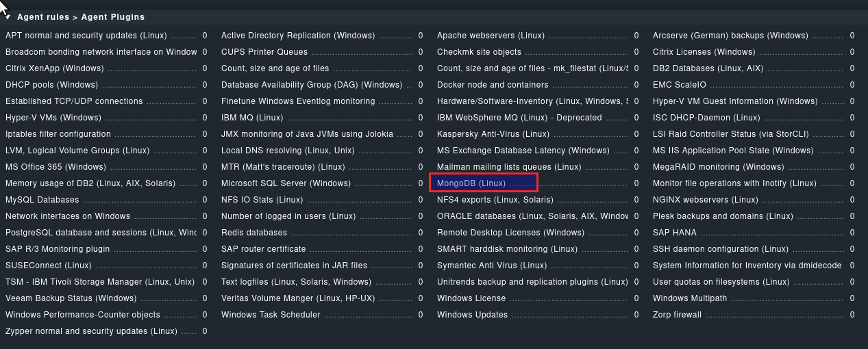The image size is (868, 349).
Task: Open the MongoDB (Linux) rule link
Action: (x=471, y=183)
